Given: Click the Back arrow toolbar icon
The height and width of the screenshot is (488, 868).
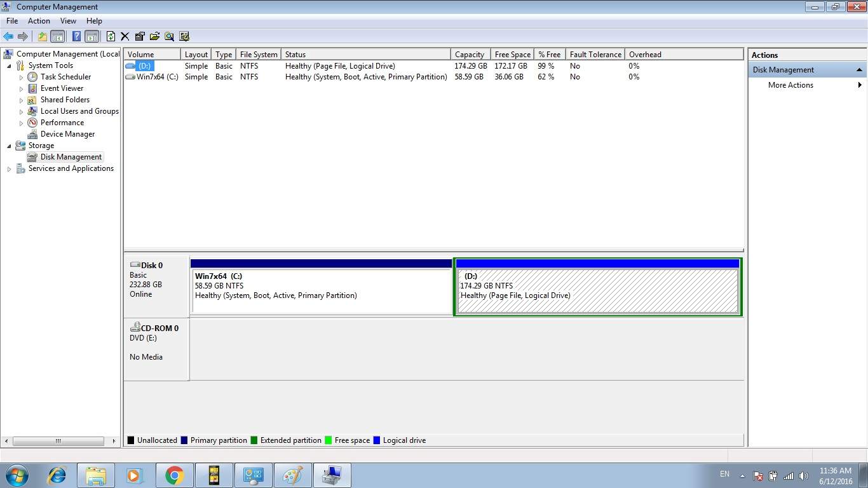Looking at the screenshot, I should coord(8,36).
